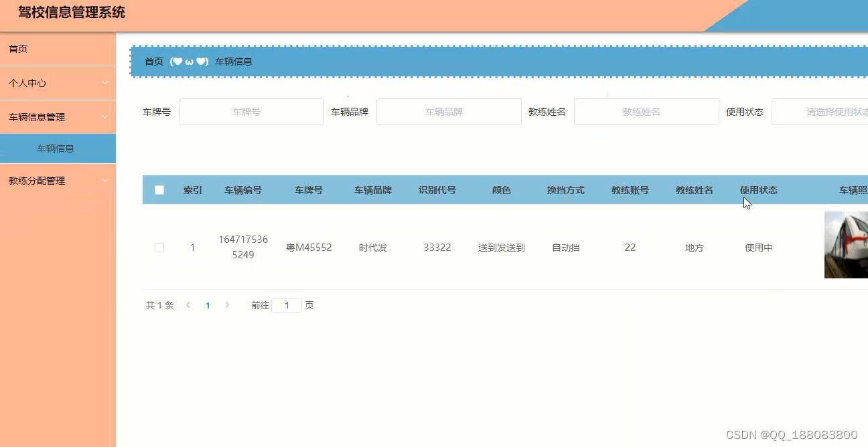Viewport: 868px width, 447px height.
Task: Toggle the select-all checkbox in the table header
Action: pyautogui.click(x=159, y=189)
